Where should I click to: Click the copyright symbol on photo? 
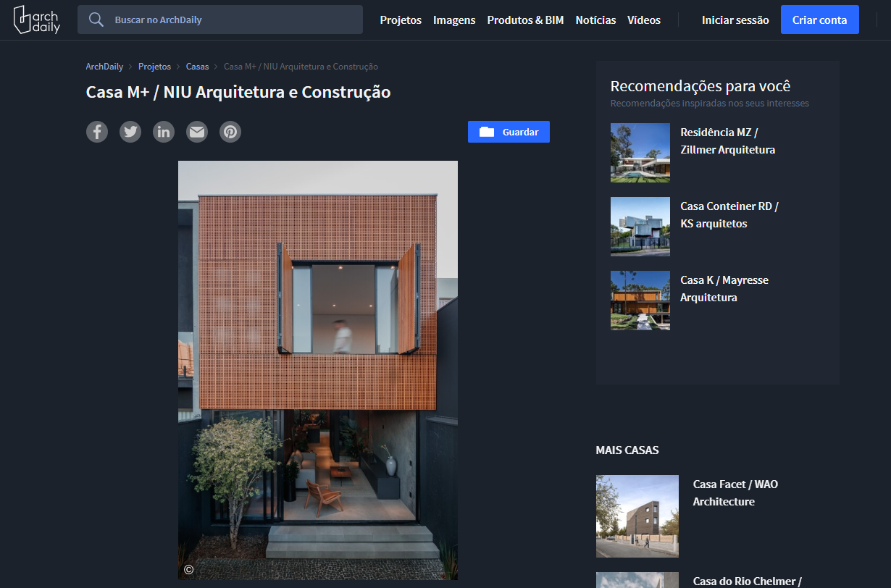pos(188,569)
